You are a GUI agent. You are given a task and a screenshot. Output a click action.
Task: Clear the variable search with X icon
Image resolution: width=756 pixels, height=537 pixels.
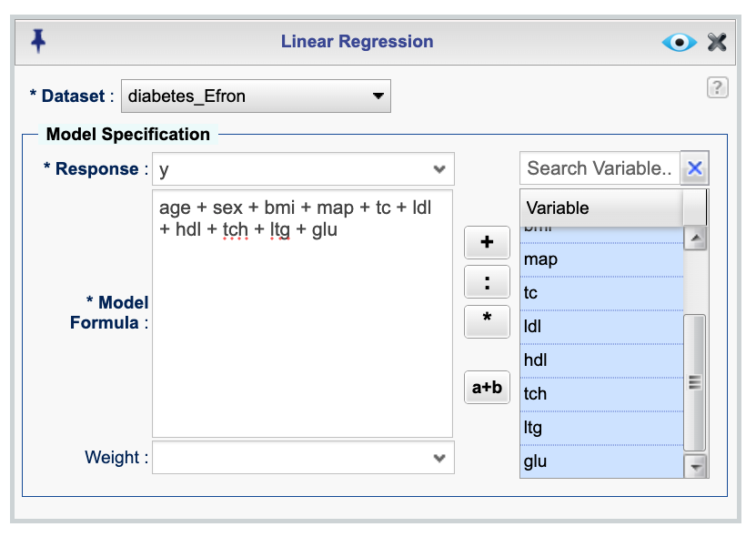[695, 167]
